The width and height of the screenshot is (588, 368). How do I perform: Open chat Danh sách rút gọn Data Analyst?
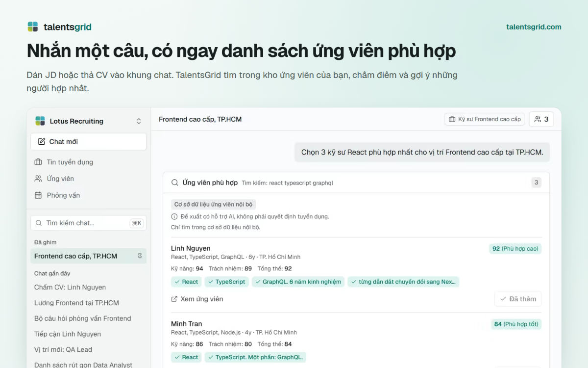point(83,365)
